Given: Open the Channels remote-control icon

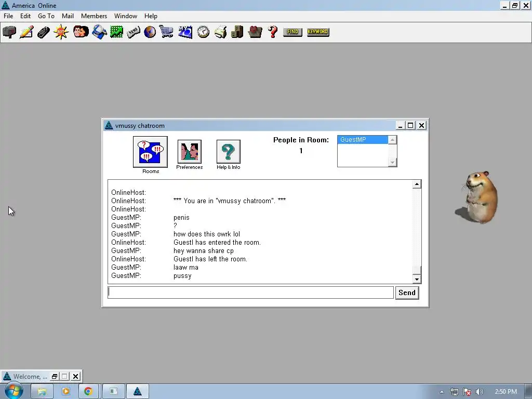Looking at the screenshot, I should (x=44, y=32).
